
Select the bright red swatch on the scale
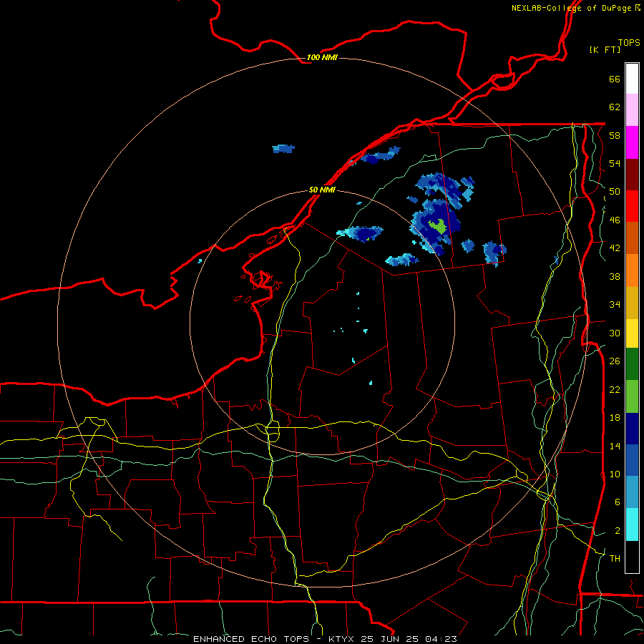coord(632,206)
